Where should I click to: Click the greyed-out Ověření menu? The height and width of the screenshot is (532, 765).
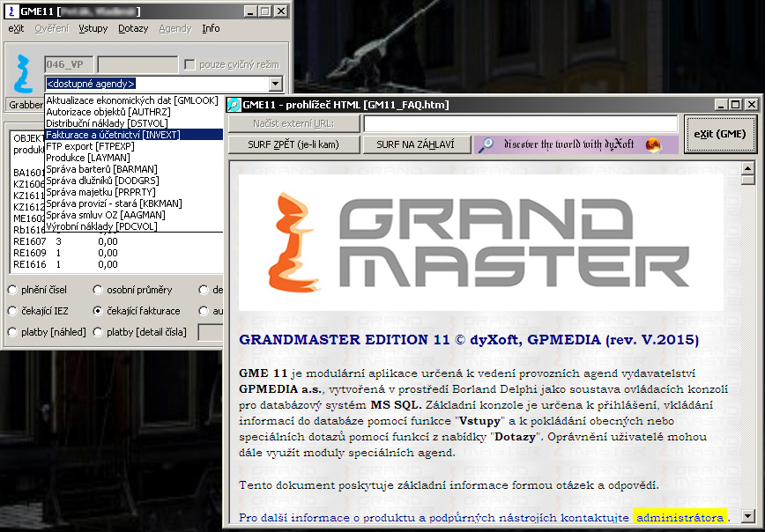pyautogui.click(x=52, y=29)
